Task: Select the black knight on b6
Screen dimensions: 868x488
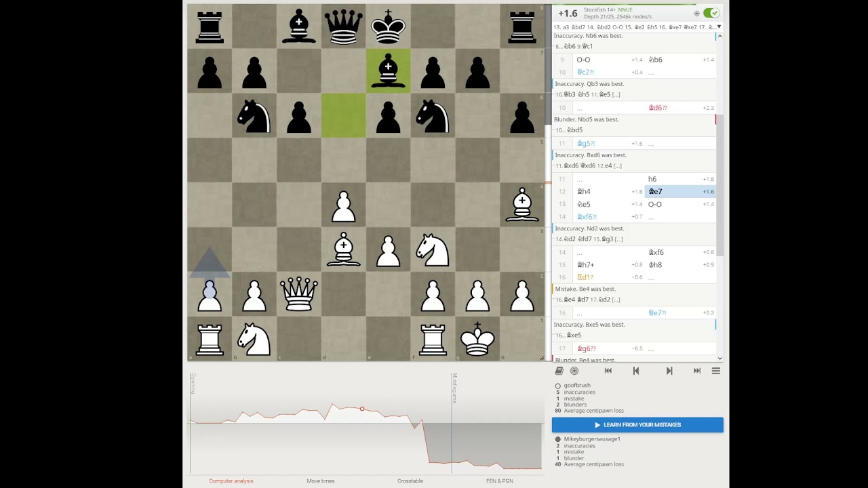Action: [x=254, y=115]
